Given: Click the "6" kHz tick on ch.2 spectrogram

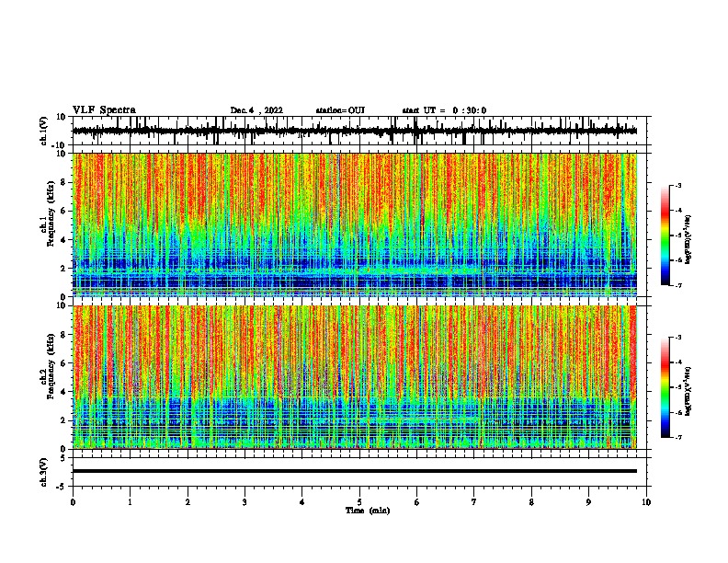Looking at the screenshot, I should 63,363.
